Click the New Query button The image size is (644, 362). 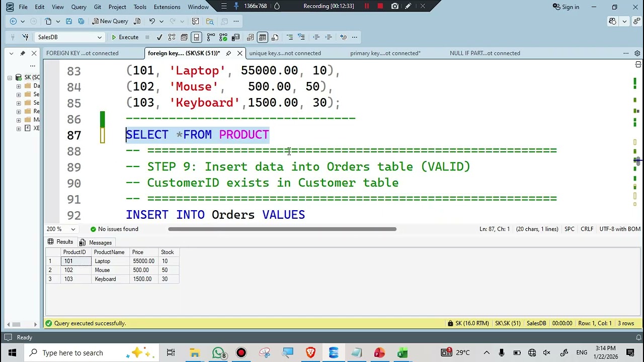[110, 21]
